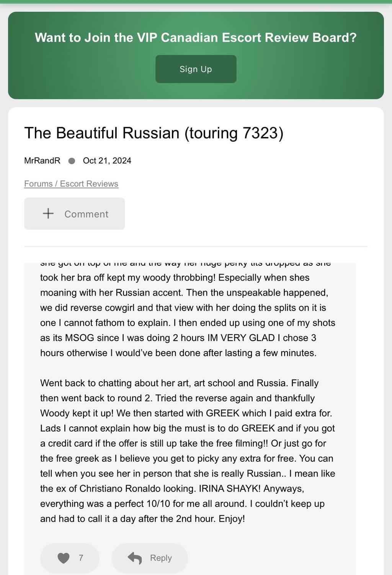Open the MrRandR author profile
The width and height of the screenshot is (392, 575).
(42, 161)
